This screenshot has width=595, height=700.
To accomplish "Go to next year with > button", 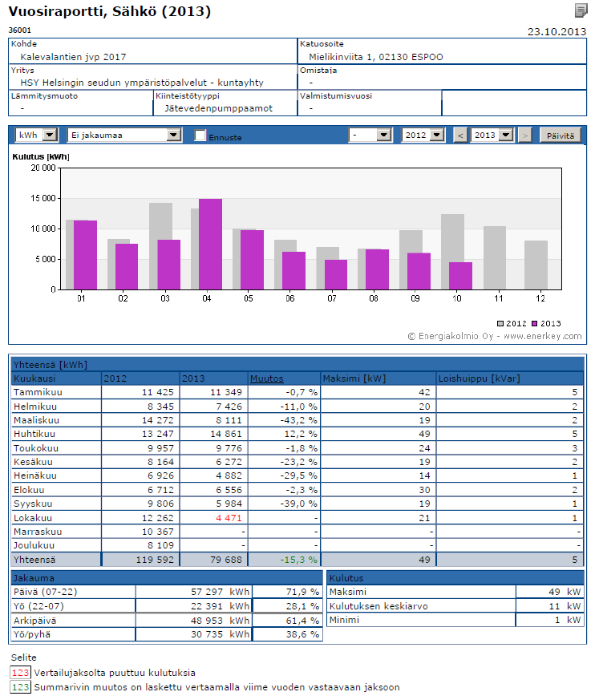I will [525, 136].
